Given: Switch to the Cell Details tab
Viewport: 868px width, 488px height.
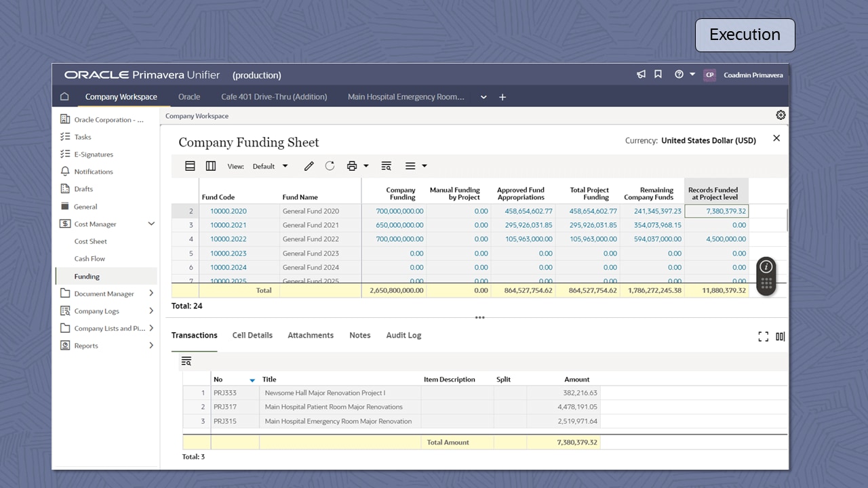Looking at the screenshot, I should click(252, 335).
